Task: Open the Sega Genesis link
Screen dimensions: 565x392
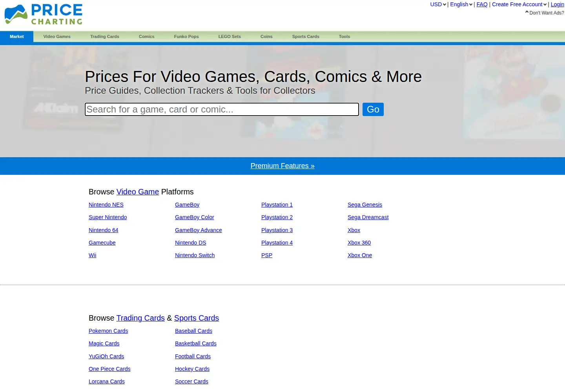Action: (x=365, y=205)
